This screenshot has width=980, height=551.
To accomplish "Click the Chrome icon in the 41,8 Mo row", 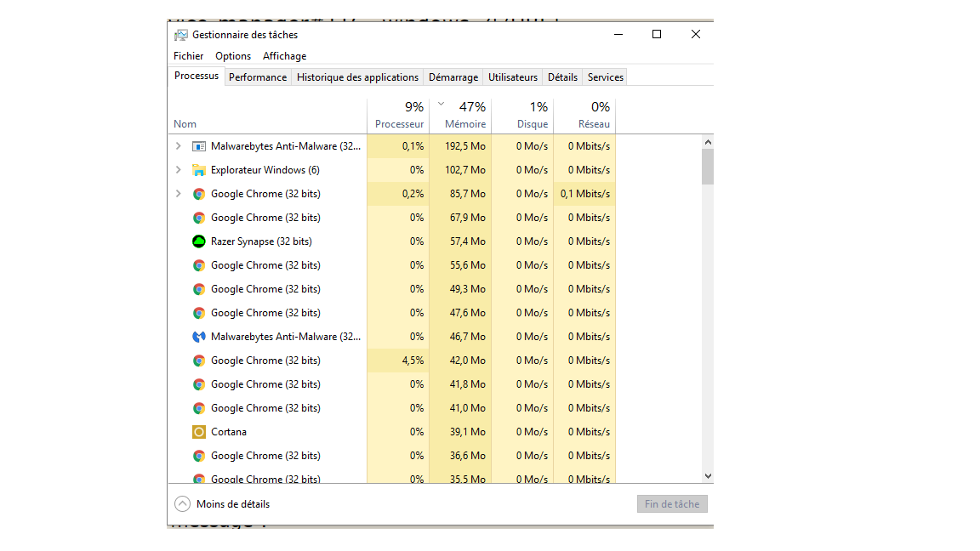I will [199, 384].
